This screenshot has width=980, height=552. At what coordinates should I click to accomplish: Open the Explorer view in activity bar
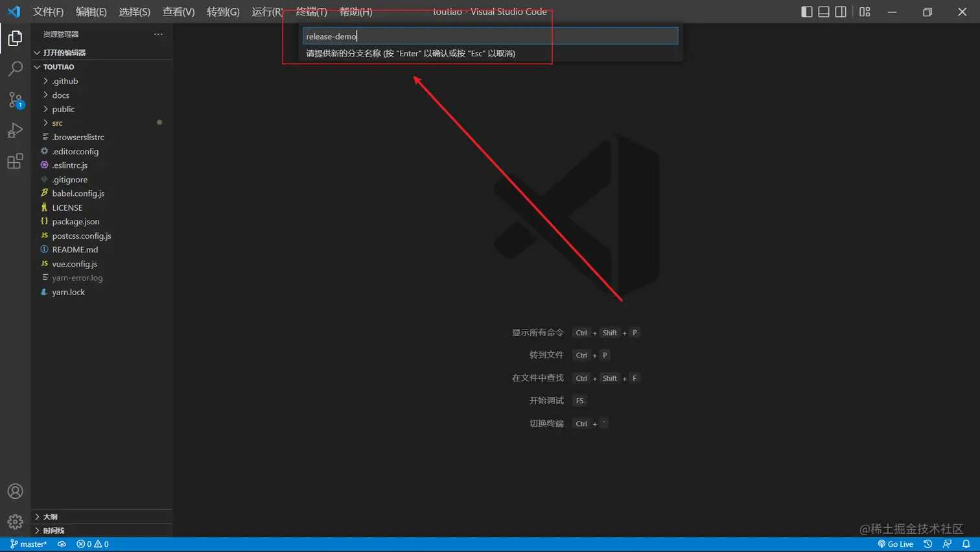click(x=15, y=38)
